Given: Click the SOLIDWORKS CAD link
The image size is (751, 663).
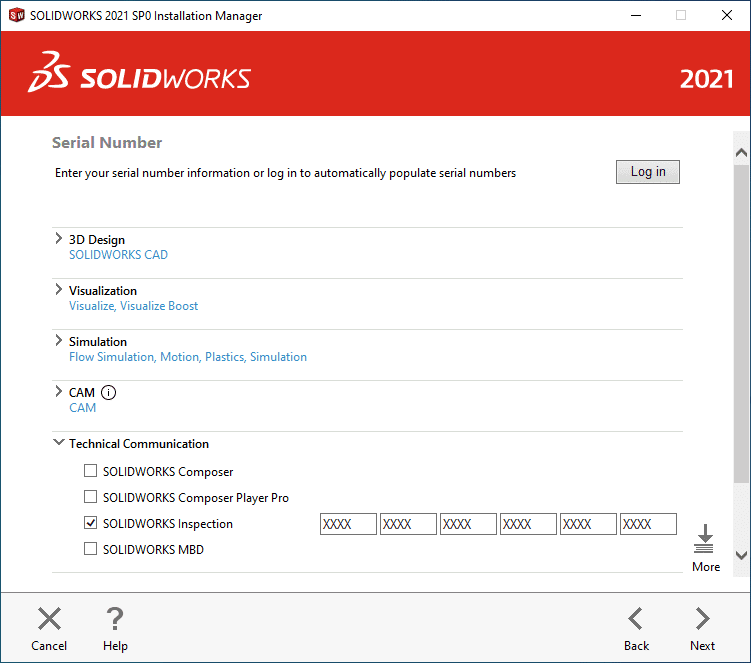Looking at the screenshot, I should [x=118, y=255].
